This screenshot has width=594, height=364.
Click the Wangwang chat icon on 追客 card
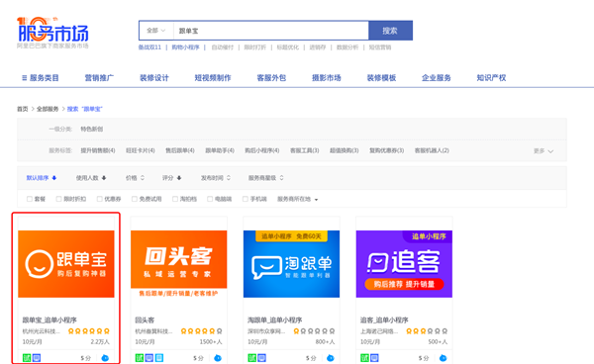coord(443,358)
